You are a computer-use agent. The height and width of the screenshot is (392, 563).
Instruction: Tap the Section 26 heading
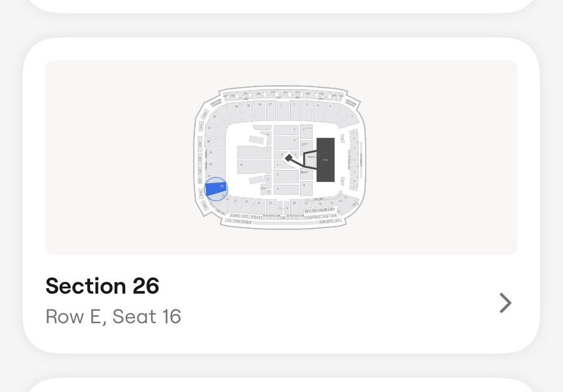102,286
